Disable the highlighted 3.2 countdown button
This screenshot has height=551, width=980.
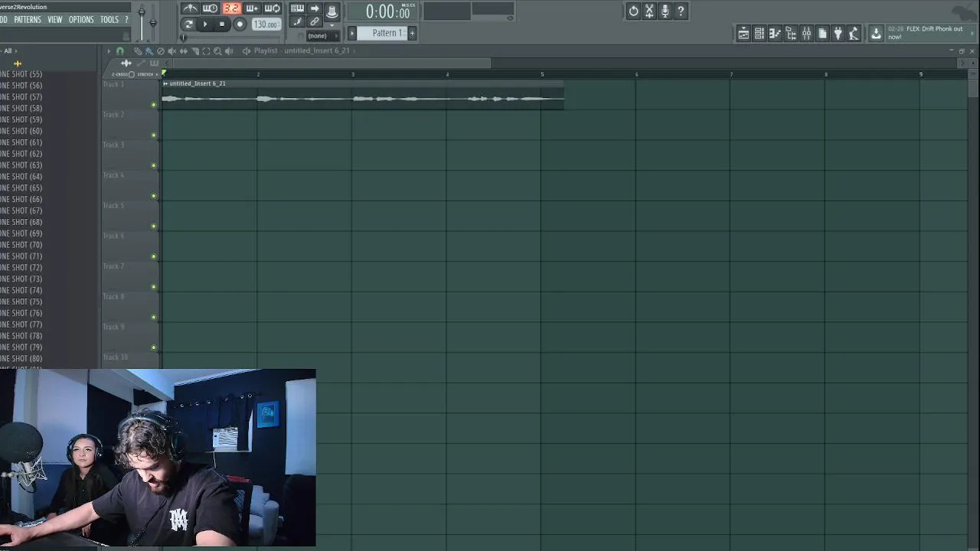pos(232,8)
